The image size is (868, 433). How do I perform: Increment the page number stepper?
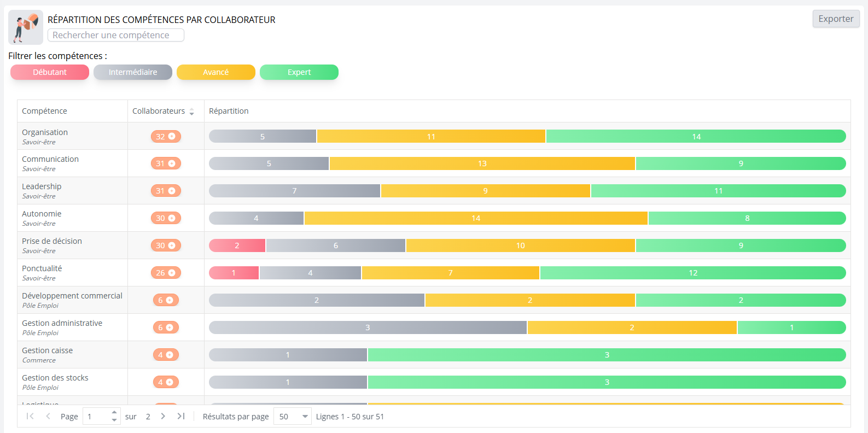114,412
